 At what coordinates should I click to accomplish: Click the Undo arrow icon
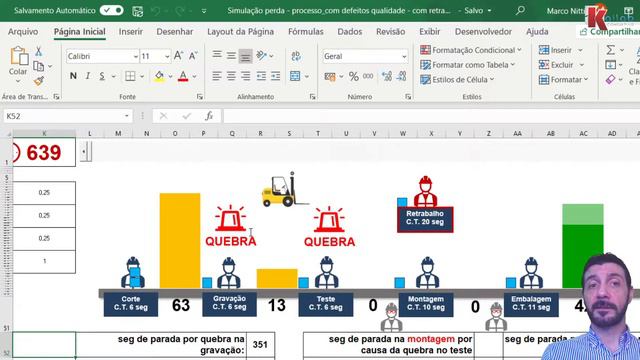(156, 11)
